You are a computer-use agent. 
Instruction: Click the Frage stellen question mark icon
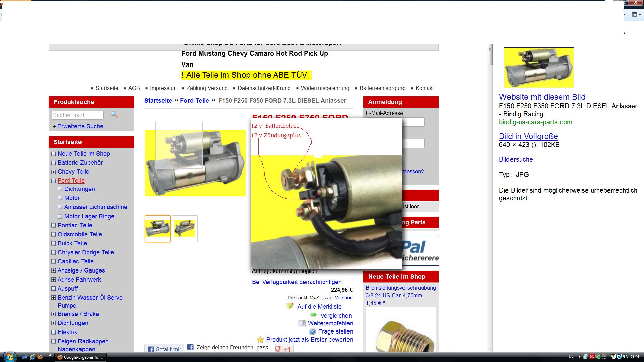pyautogui.click(x=312, y=331)
